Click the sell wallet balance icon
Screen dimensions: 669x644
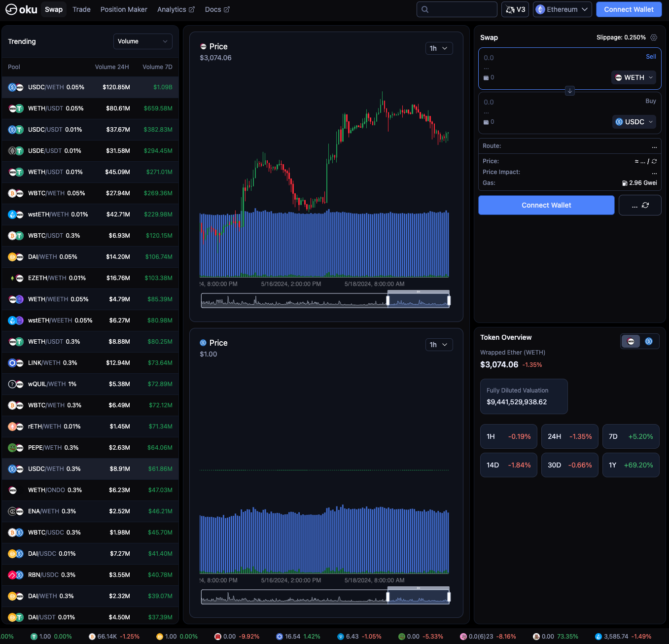486,78
